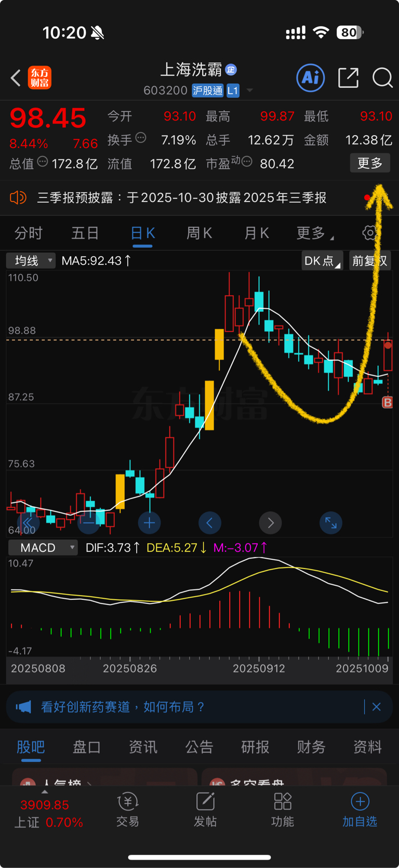The width and height of the screenshot is (399, 868).
Task: Open 看好创新药赛道 promo link
Action: 123,707
